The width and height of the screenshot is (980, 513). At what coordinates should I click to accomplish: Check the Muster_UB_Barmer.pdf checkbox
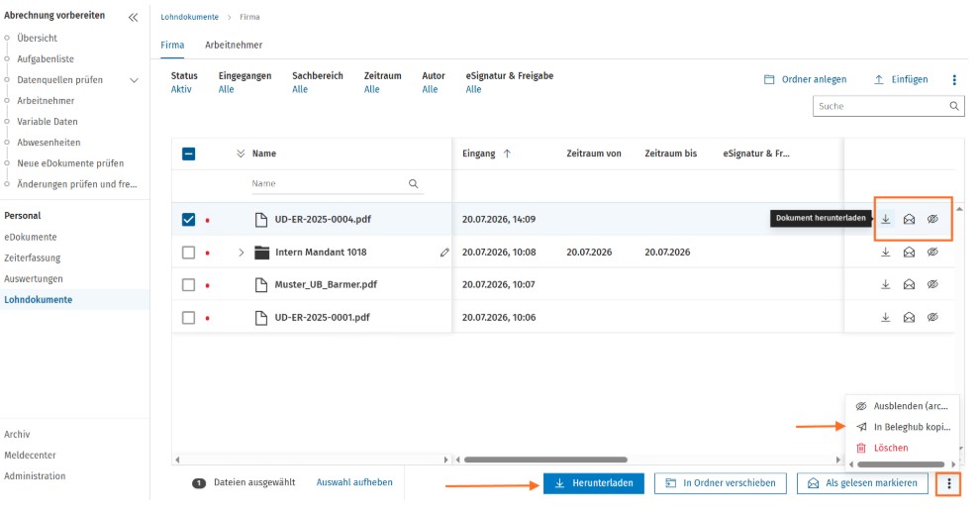point(189,285)
